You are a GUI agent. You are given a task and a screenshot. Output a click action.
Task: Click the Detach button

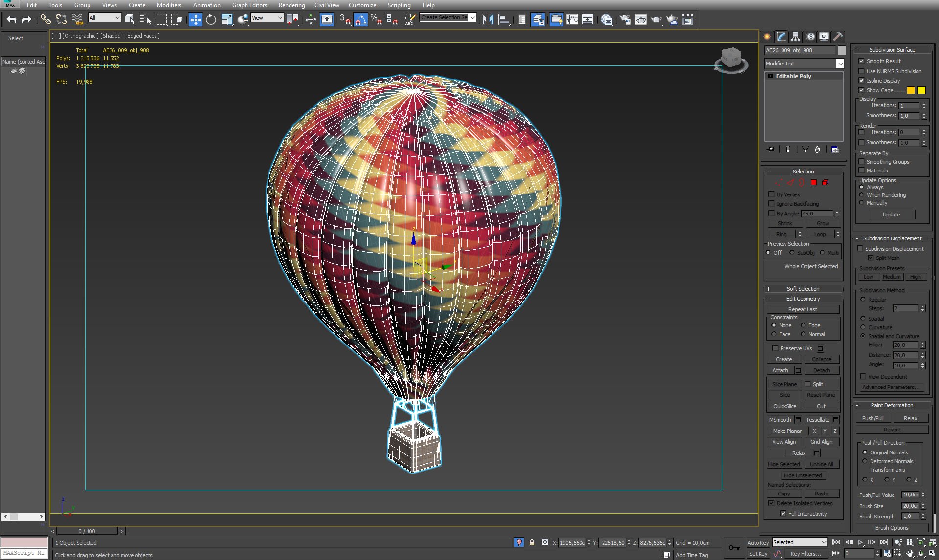coord(822,370)
